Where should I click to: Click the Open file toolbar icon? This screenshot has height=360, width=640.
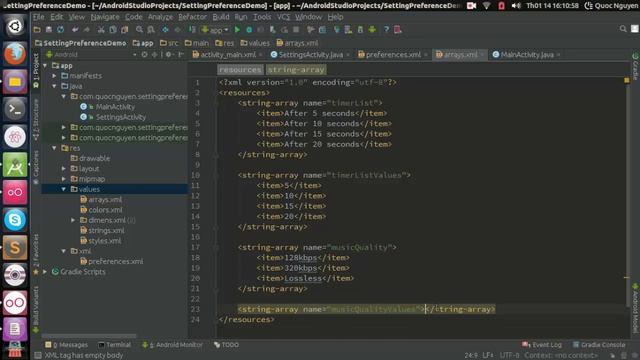(37, 30)
